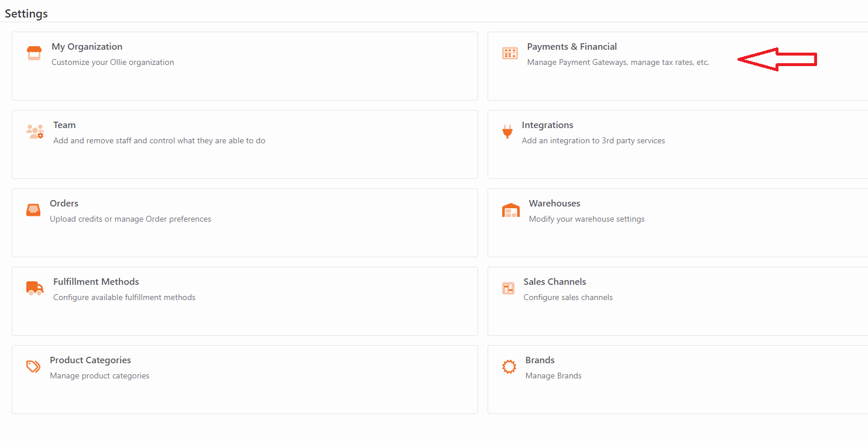Open Brands settings title
This screenshot has height=441, width=868.
(540, 360)
